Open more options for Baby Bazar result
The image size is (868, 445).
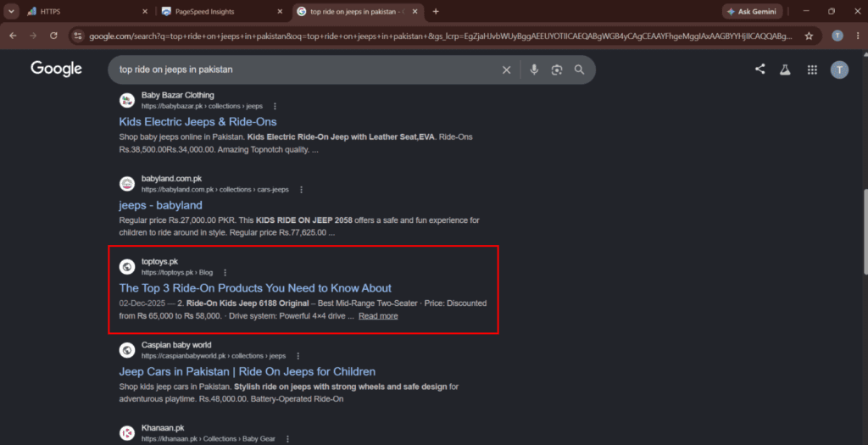point(275,106)
